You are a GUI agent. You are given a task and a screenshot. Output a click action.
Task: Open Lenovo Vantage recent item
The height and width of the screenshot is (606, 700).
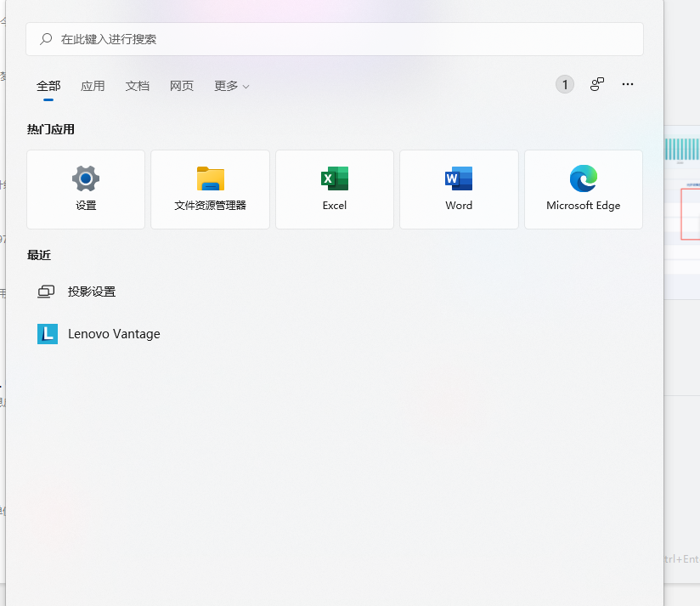pos(99,334)
